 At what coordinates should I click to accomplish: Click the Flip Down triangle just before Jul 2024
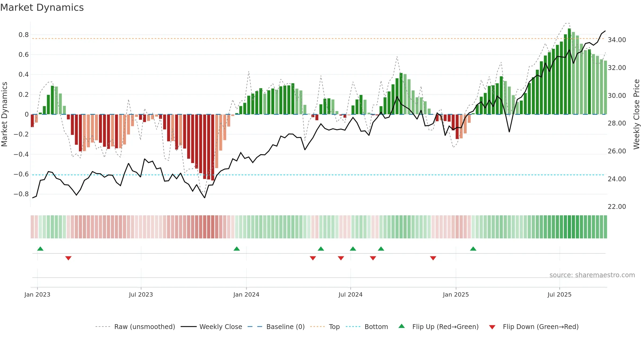click(x=341, y=258)
